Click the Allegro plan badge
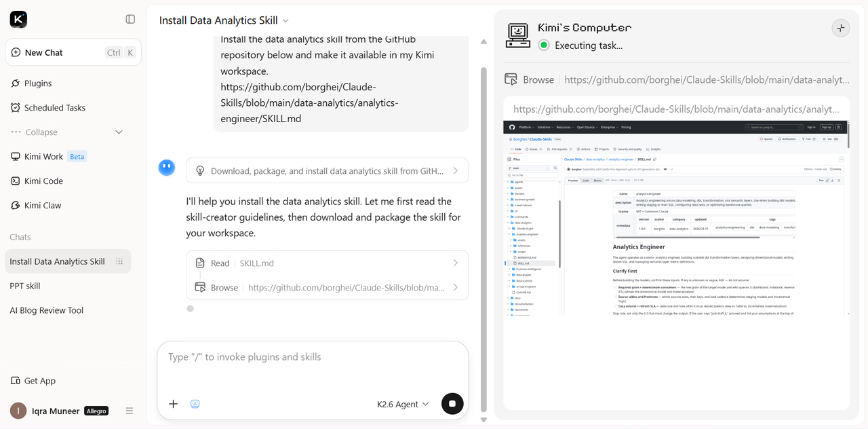The width and height of the screenshot is (868, 429). point(96,411)
